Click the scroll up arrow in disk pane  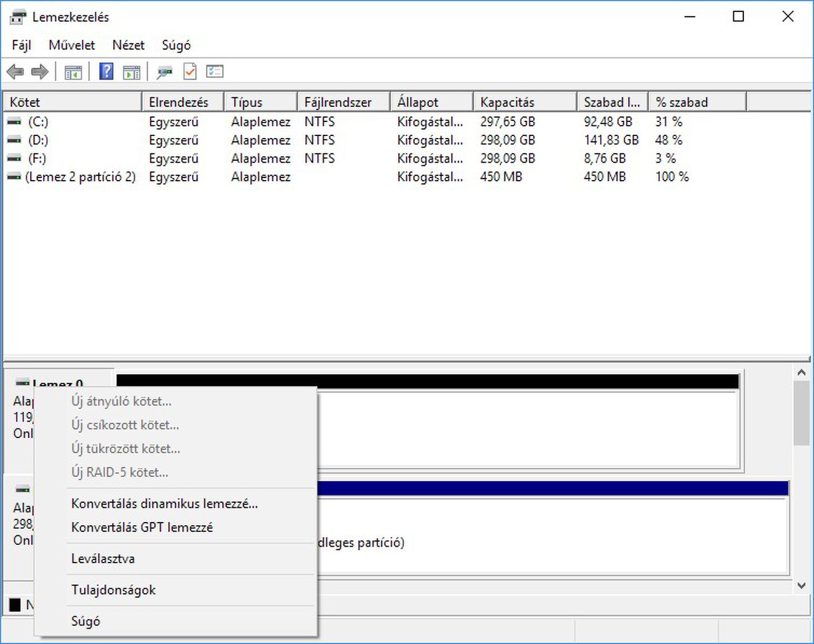click(801, 373)
